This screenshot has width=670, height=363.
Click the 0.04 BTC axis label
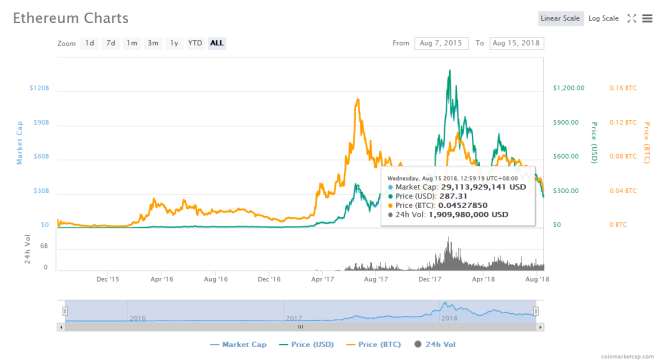tap(623, 190)
